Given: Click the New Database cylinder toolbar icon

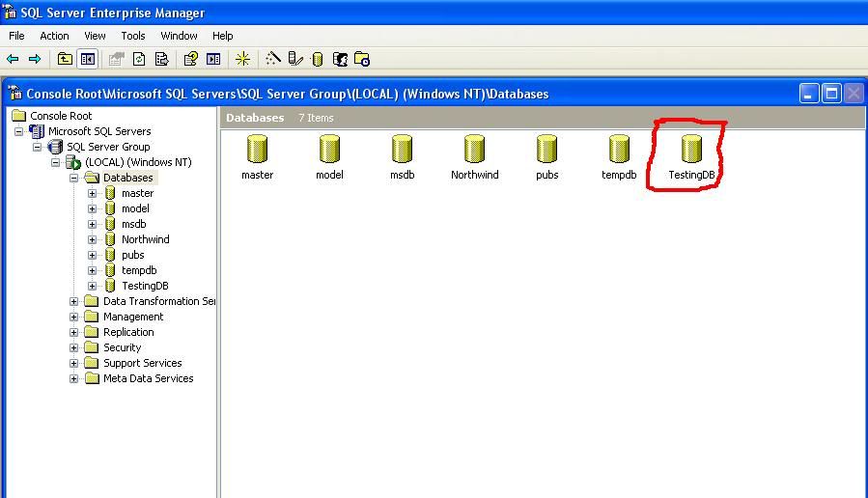Looking at the screenshot, I should pos(319,59).
